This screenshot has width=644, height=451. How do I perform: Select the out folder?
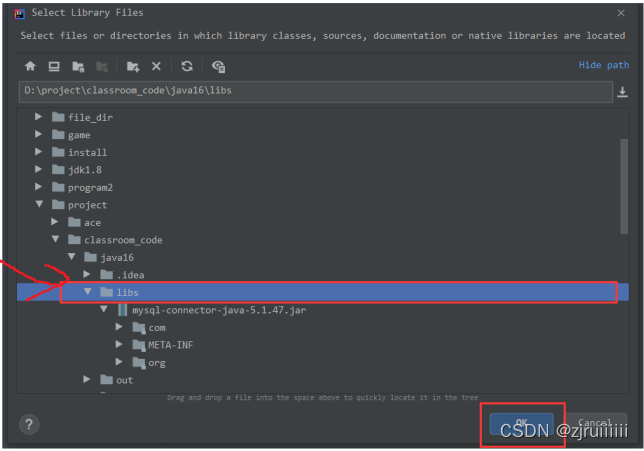[x=117, y=380]
